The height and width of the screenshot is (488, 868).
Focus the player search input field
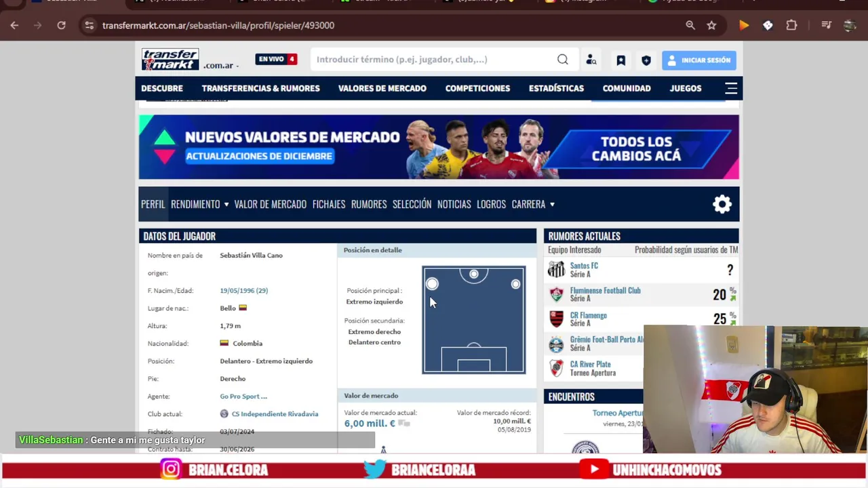click(433, 60)
